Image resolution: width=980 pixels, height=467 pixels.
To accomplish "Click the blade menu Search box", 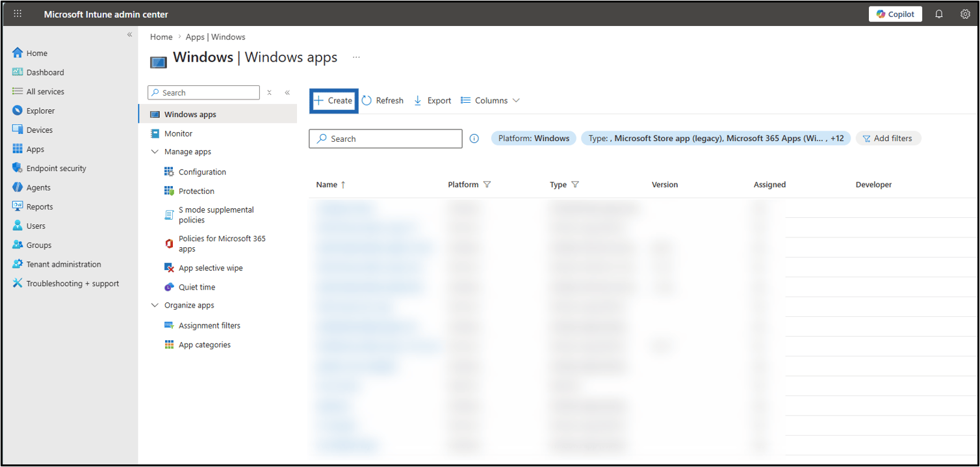I will point(203,93).
